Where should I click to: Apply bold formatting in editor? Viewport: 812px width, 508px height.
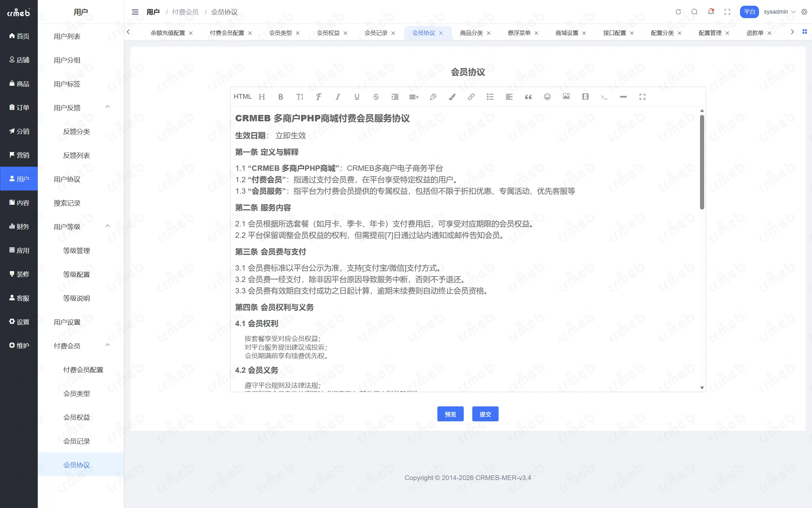point(281,97)
